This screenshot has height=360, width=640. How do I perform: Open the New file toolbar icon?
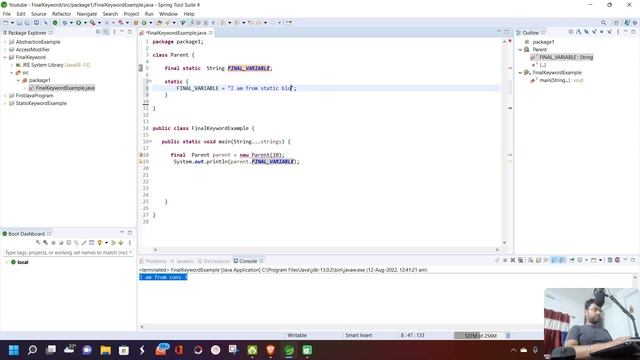tap(6, 23)
